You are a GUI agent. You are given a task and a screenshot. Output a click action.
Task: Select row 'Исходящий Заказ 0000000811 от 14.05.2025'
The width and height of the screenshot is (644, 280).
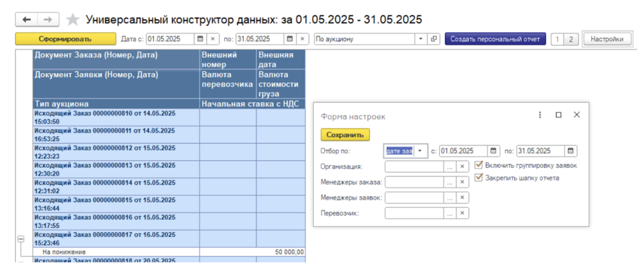click(116, 135)
